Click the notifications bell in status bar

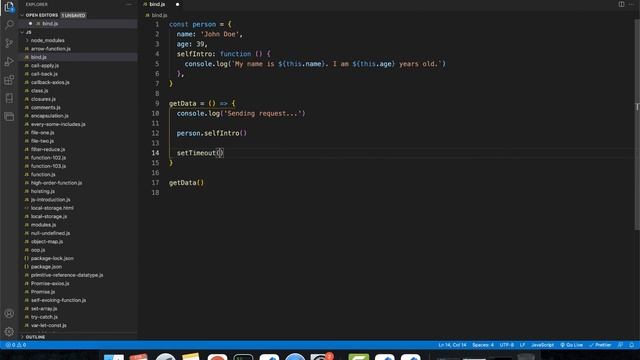631,345
